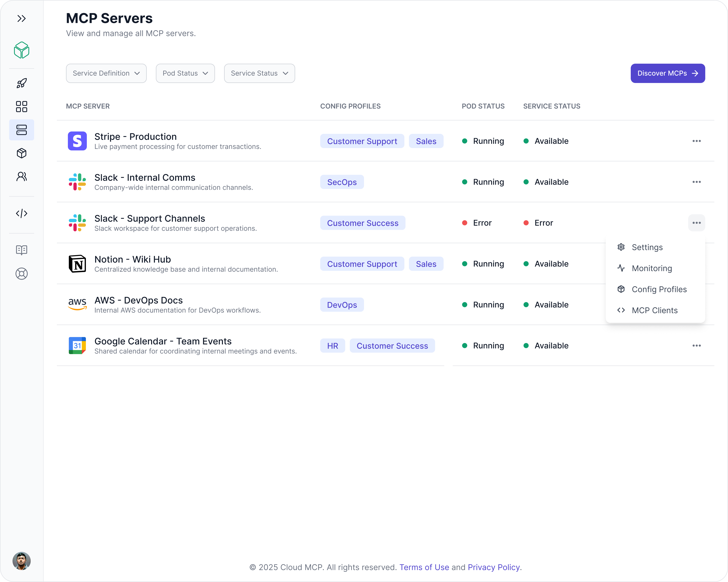Click the AWS logo icon

coord(77,304)
